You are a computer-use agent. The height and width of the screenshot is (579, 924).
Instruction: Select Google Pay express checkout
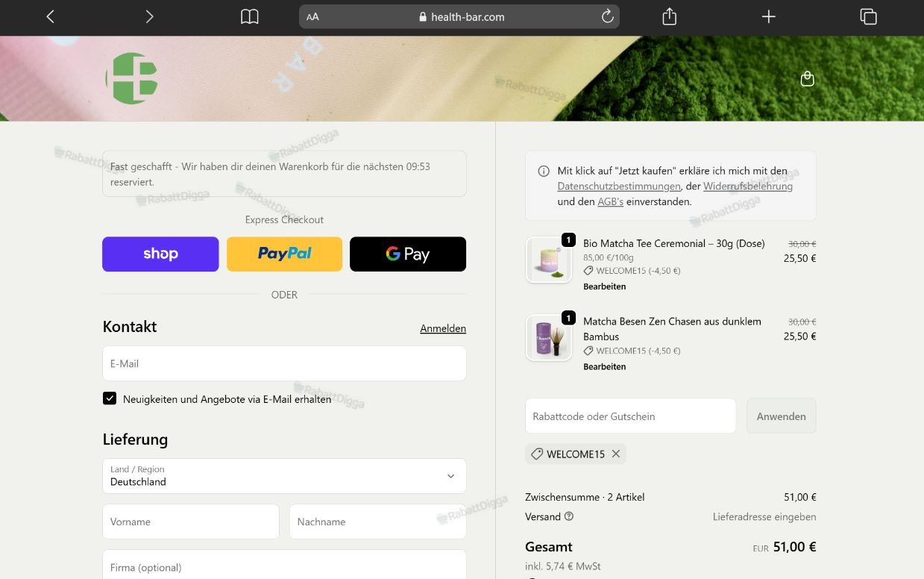[x=408, y=254]
